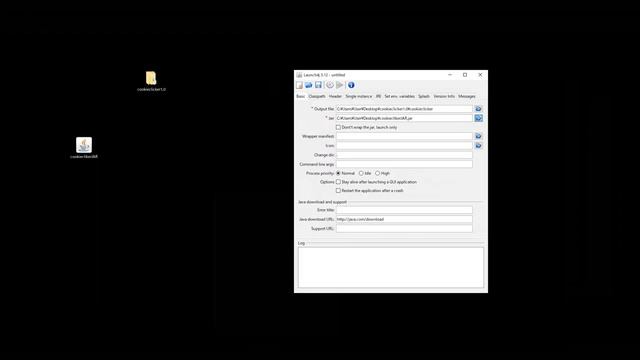Viewport: 640px width, 360px height.
Task: Maximize the Launch4j window
Action: click(x=465, y=75)
